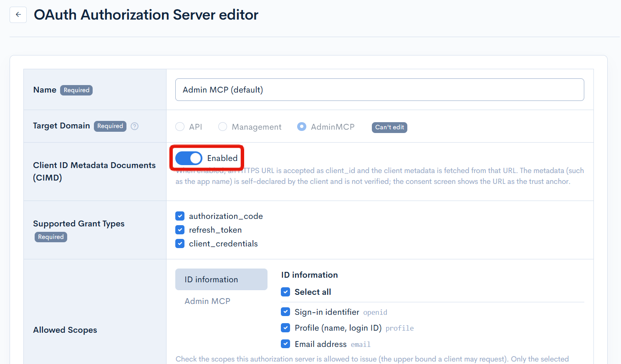Toggle the Client ID Metadata Documents switch
621x364 pixels.
point(189,158)
